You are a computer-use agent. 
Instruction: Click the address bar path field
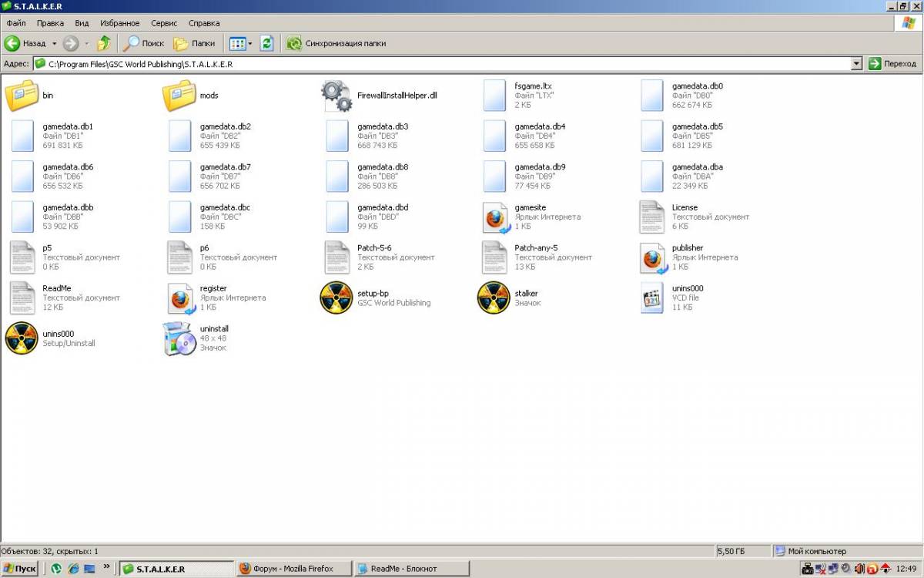(447, 64)
